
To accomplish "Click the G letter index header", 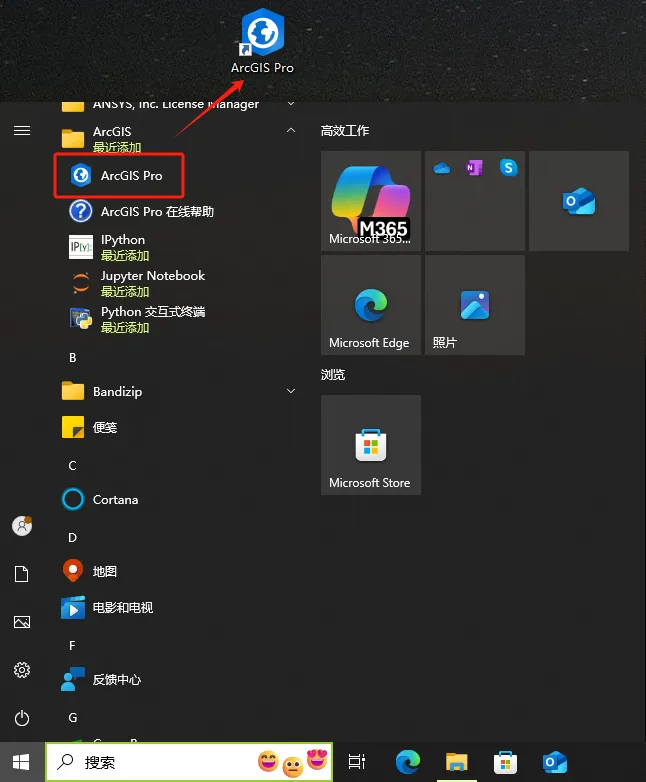I will click(73, 717).
